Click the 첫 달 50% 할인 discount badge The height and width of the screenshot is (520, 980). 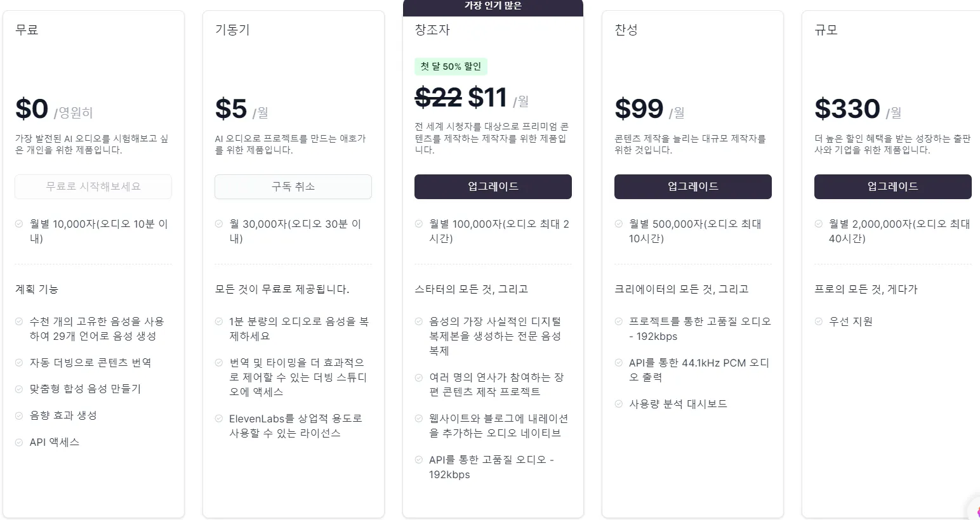(x=451, y=67)
